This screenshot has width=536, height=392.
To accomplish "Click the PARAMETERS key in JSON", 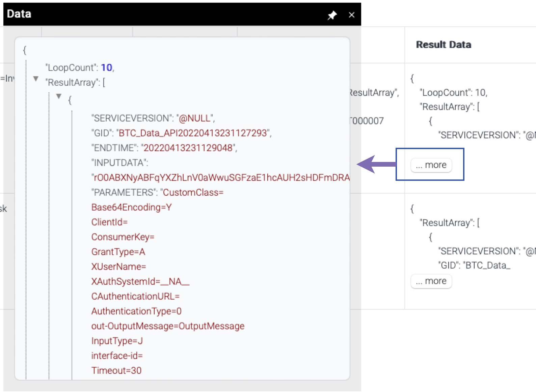I will [x=124, y=193].
